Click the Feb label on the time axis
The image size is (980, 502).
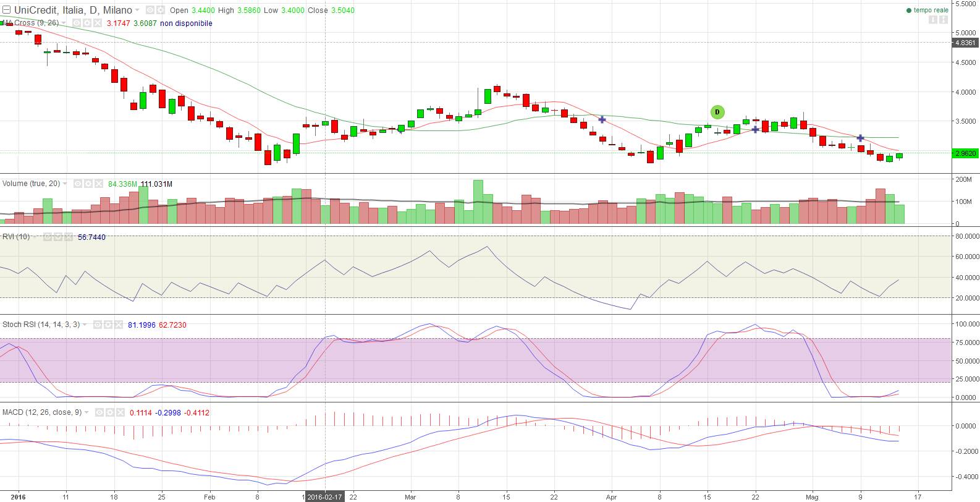[209, 496]
